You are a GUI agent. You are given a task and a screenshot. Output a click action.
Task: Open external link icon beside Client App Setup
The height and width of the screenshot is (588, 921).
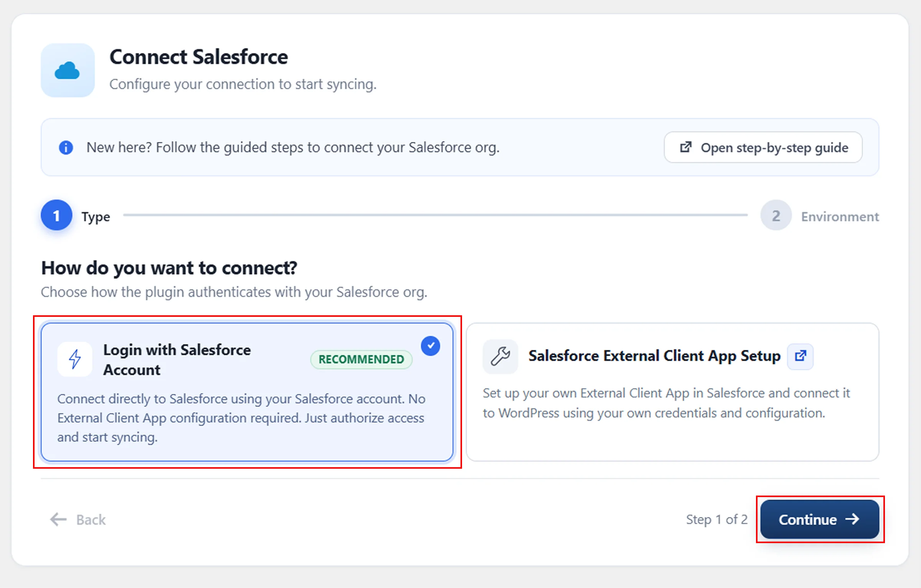(x=800, y=356)
